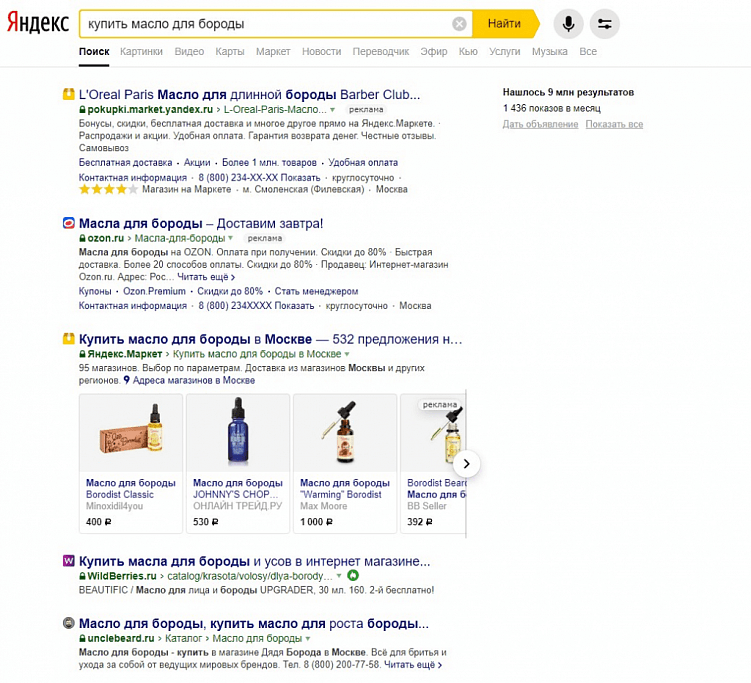Expand dropdown arrow next to WildBerries URL
The image size is (751, 683).
339,576
